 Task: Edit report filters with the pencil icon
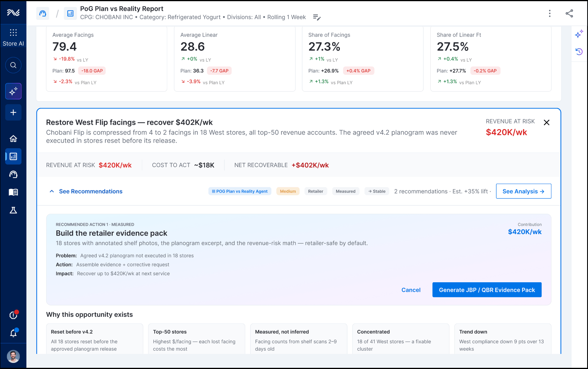pos(317,17)
